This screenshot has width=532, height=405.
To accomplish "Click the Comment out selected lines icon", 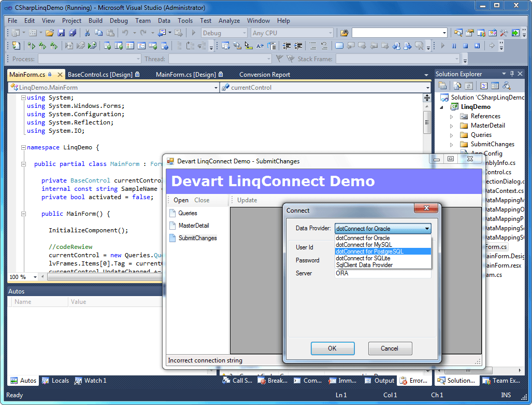I will [x=312, y=46].
